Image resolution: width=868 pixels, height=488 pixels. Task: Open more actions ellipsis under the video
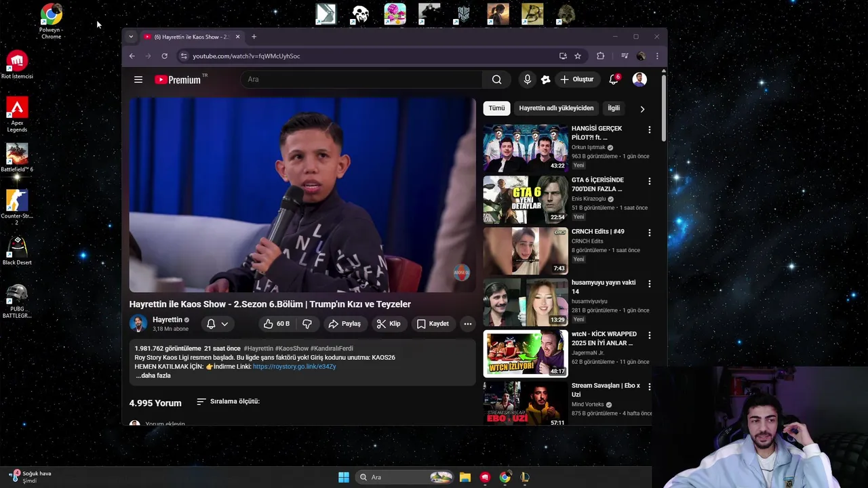(x=467, y=324)
